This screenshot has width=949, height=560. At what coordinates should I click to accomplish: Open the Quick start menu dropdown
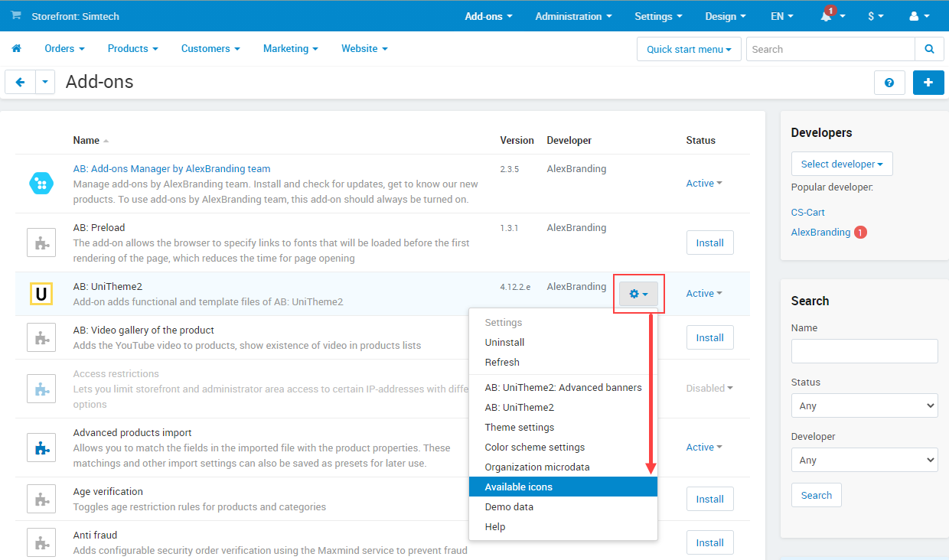688,50
